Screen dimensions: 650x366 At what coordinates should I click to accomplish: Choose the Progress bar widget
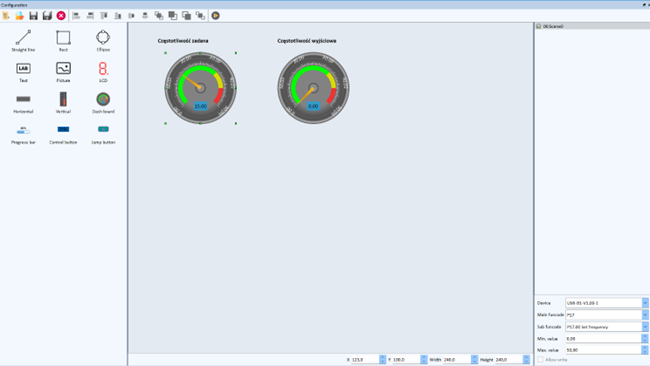(23, 134)
